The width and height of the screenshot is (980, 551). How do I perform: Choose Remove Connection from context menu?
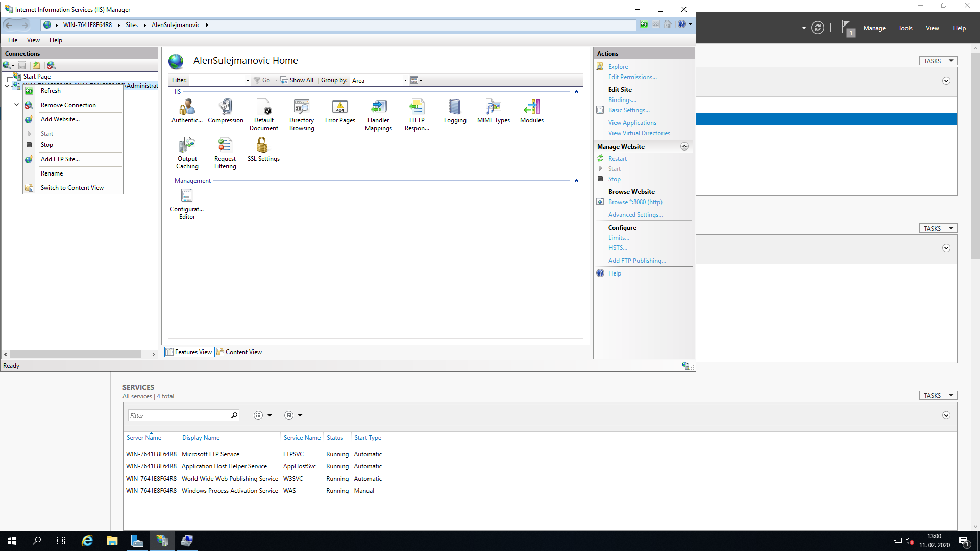[x=73, y=105]
